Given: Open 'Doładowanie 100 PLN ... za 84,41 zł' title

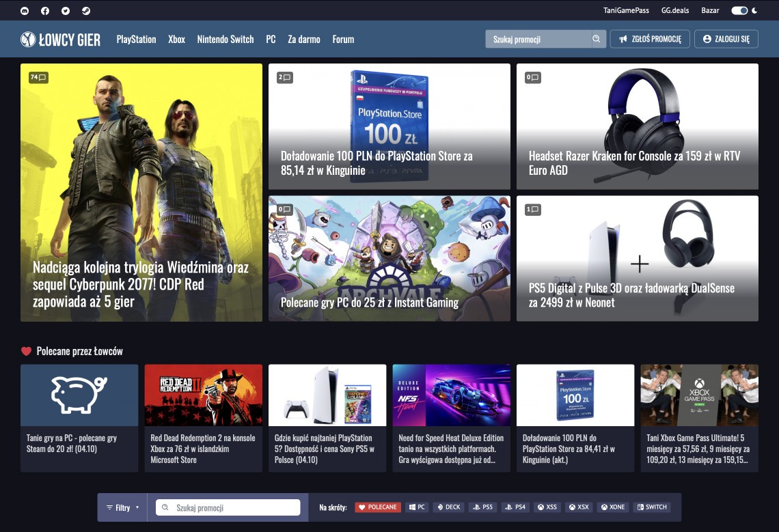Looking at the screenshot, I should tap(569, 449).
